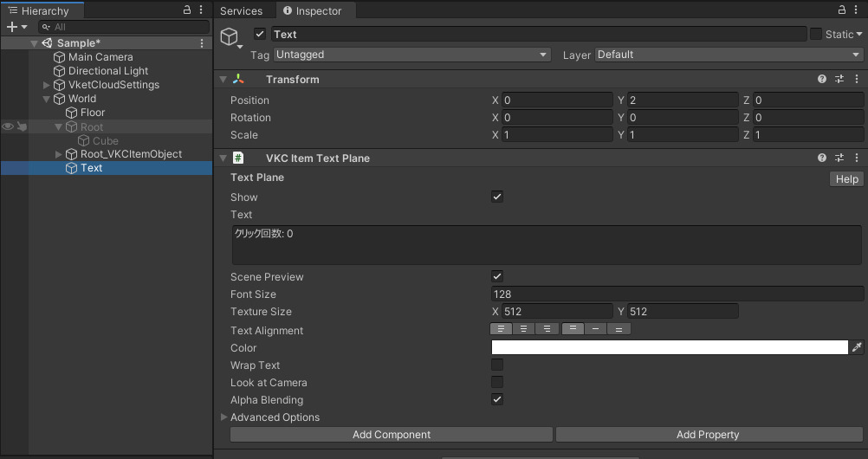This screenshot has width=868, height=459.
Task: Click the eyedropper icon beside Color field
Action: pyautogui.click(x=857, y=347)
